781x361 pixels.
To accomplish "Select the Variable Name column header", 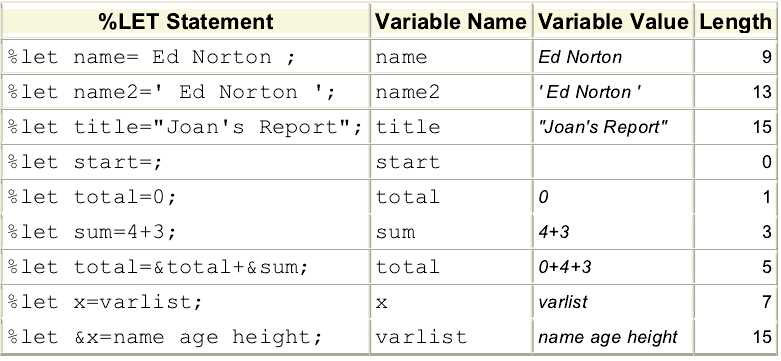I will (x=451, y=21).
